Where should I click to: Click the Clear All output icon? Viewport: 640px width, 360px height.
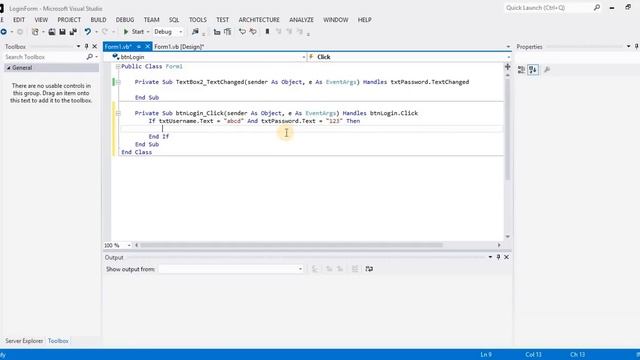(355, 269)
